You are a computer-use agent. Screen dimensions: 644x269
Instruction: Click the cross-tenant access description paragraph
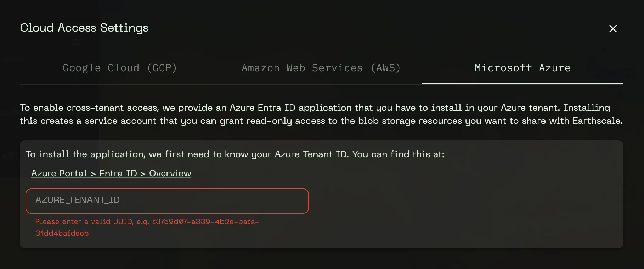[x=321, y=114]
